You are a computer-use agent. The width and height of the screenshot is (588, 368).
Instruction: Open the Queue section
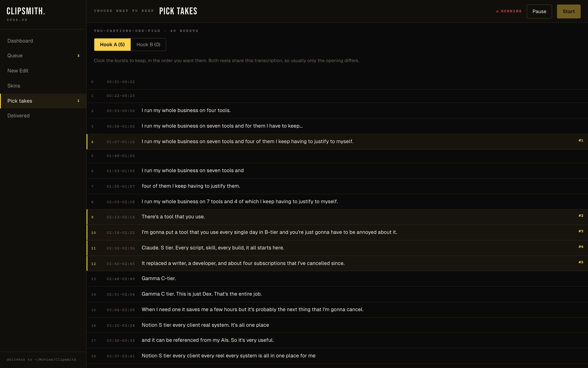point(43,55)
